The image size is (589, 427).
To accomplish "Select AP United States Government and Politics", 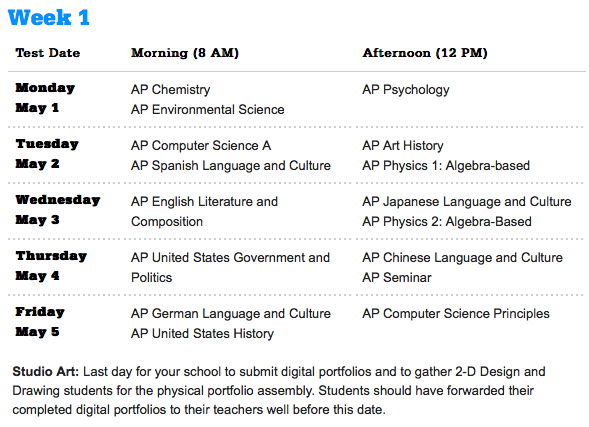I will [230, 267].
